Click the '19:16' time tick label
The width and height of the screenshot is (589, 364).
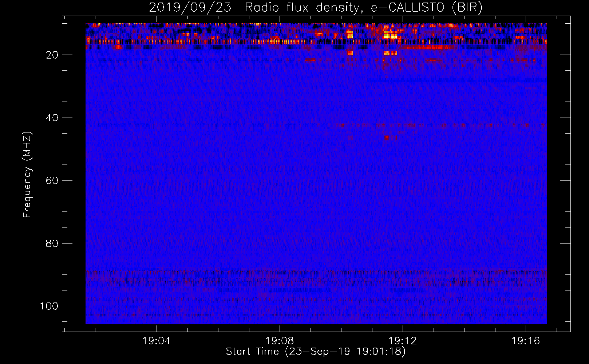click(526, 341)
